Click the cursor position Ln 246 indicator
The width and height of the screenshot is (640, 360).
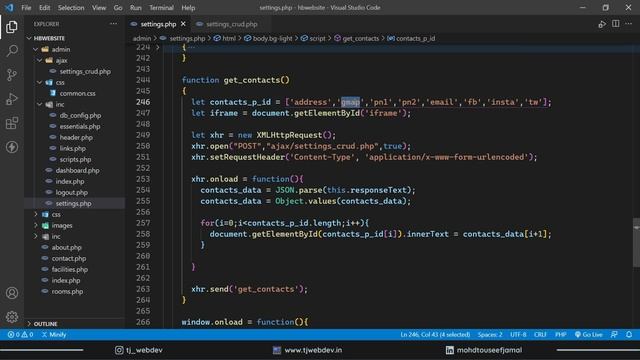coord(435,335)
